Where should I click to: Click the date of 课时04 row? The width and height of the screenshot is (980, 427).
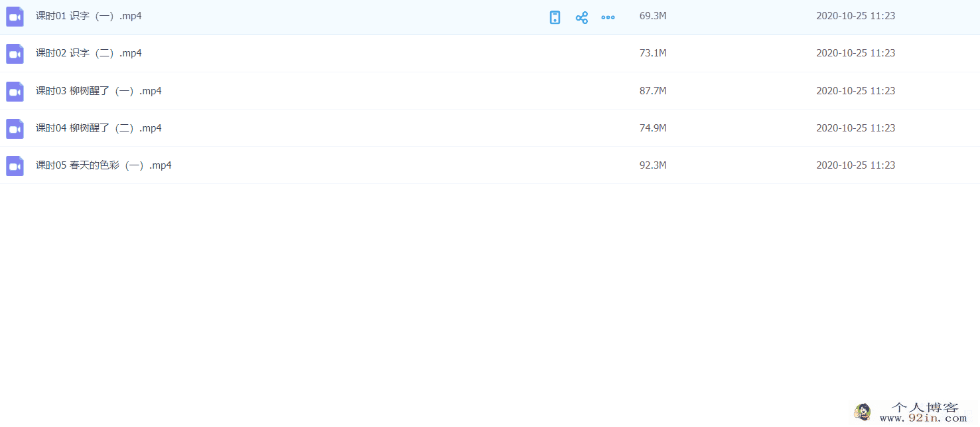[855, 128]
